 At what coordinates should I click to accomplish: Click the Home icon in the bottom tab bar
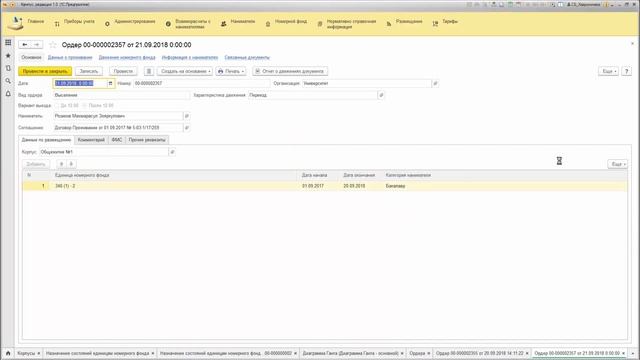[8, 353]
